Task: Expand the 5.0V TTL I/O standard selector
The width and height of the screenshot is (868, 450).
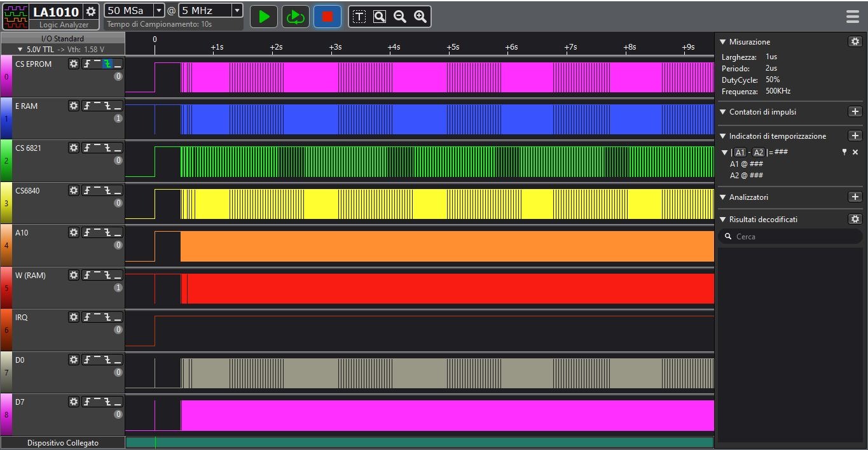Action: (x=62, y=49)
